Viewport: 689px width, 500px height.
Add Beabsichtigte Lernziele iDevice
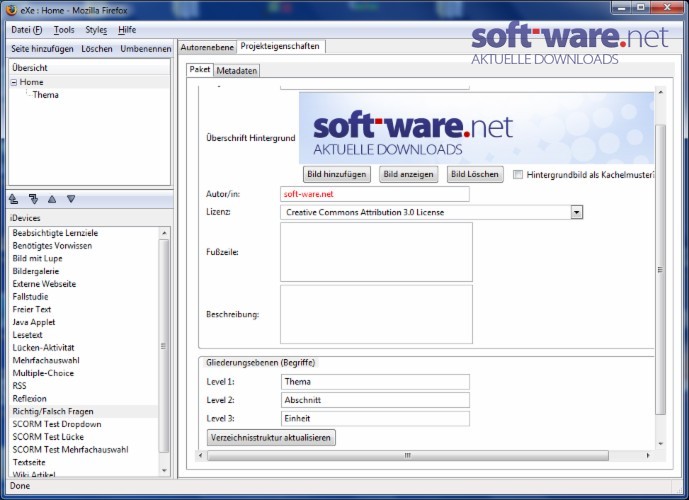[55, 233]
